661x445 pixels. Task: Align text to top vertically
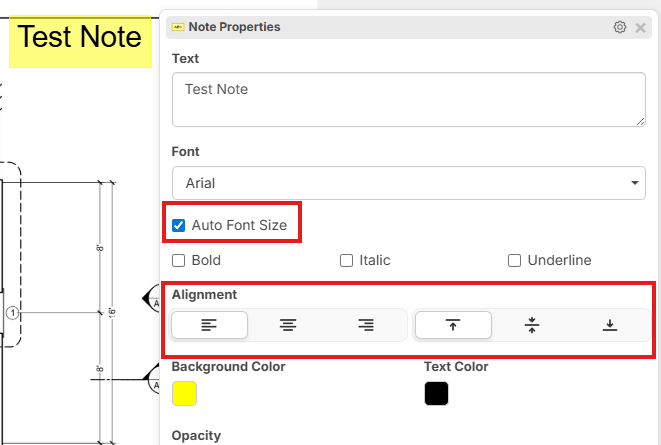[x=453, y=325]
